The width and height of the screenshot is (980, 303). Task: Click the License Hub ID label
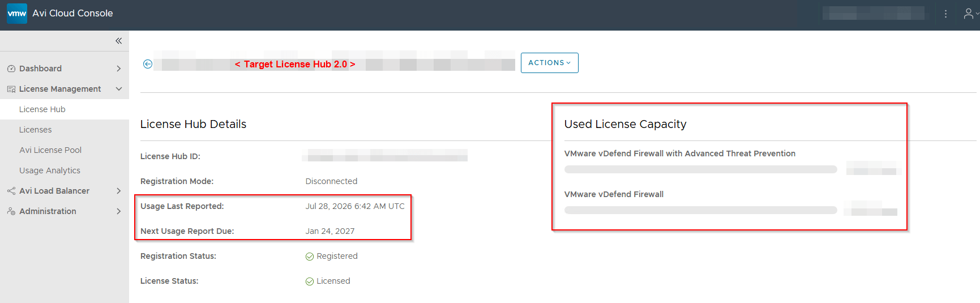[170, 156]
